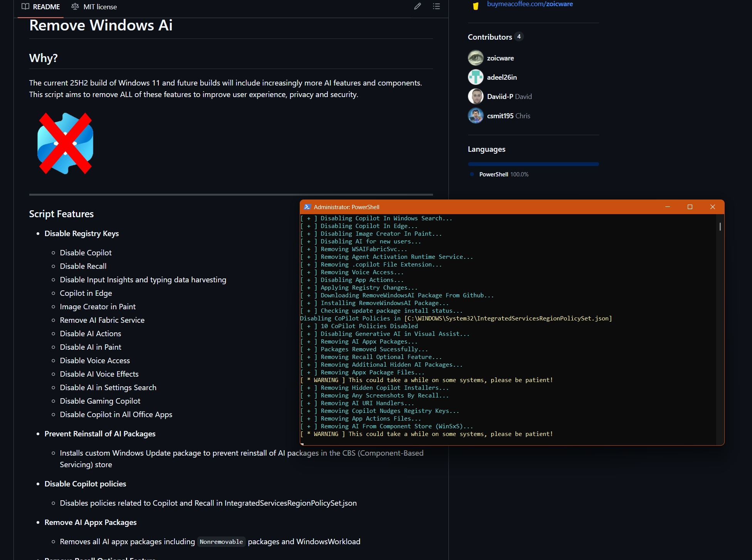
Task: Open the buymeacoffee.com/zoicware link
Action: [x=530, y=4]
